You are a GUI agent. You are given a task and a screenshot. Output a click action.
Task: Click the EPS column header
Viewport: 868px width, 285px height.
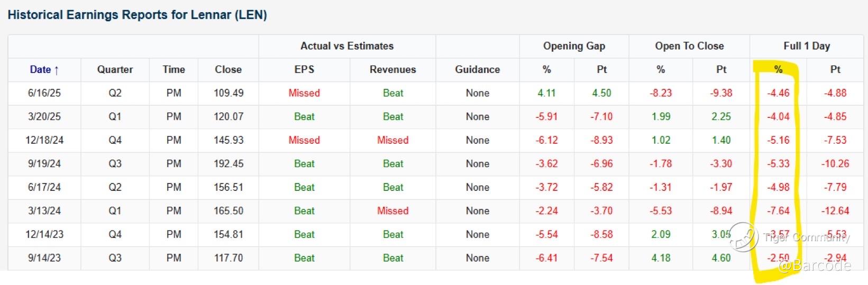point(304,70)
